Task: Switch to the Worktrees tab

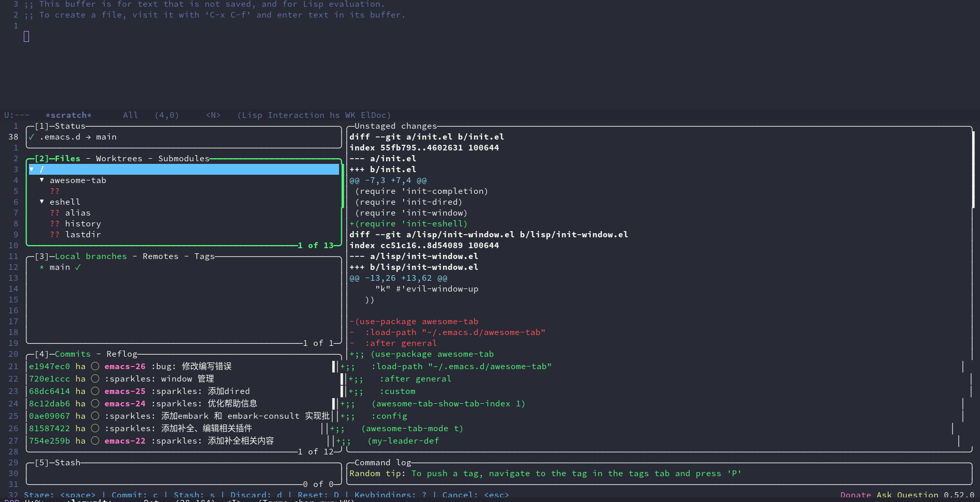Action: pyautogui.click(x=119, y=158)
